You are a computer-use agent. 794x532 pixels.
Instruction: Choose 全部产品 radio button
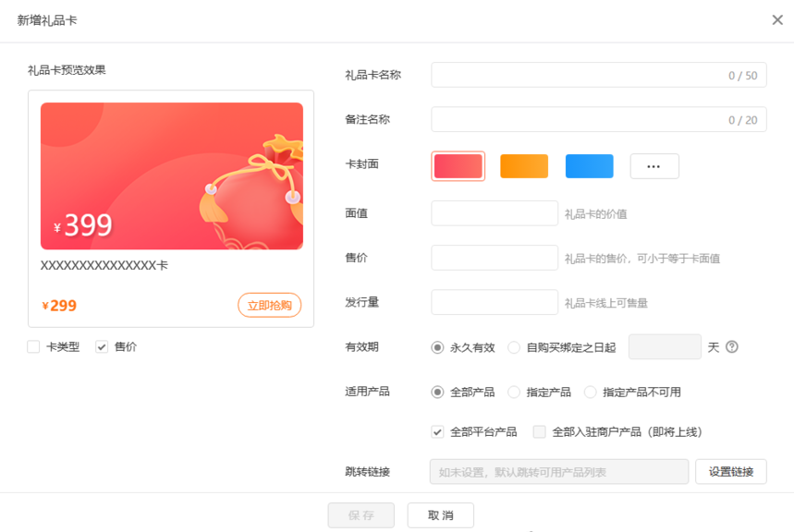tap(438, 392)
